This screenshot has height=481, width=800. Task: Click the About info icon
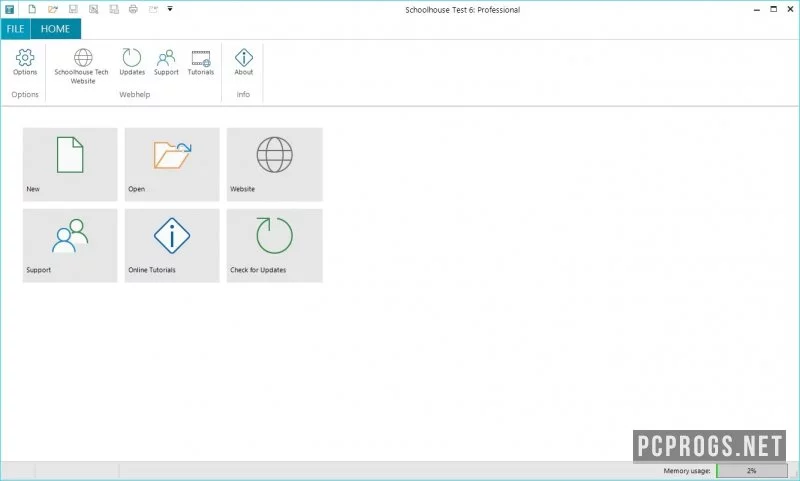click(243, 62)
